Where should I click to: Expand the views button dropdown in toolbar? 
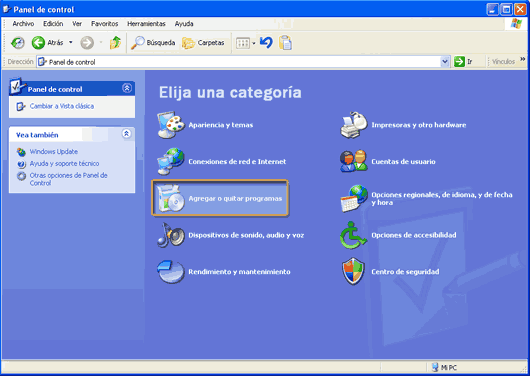click(254, 43)
